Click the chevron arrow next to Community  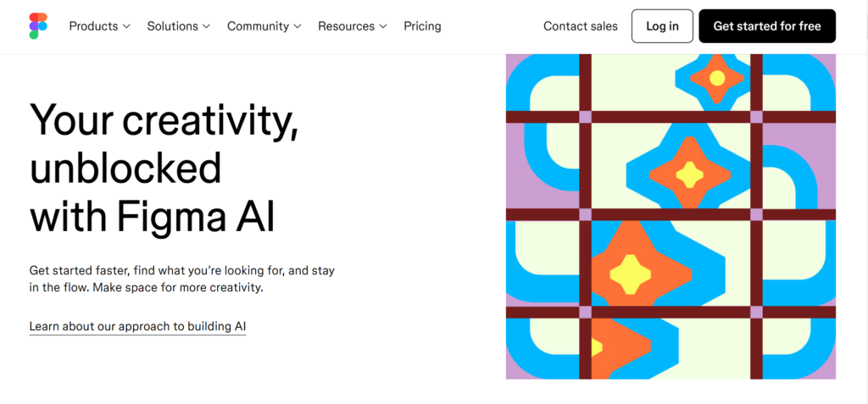tap(298, 26)
